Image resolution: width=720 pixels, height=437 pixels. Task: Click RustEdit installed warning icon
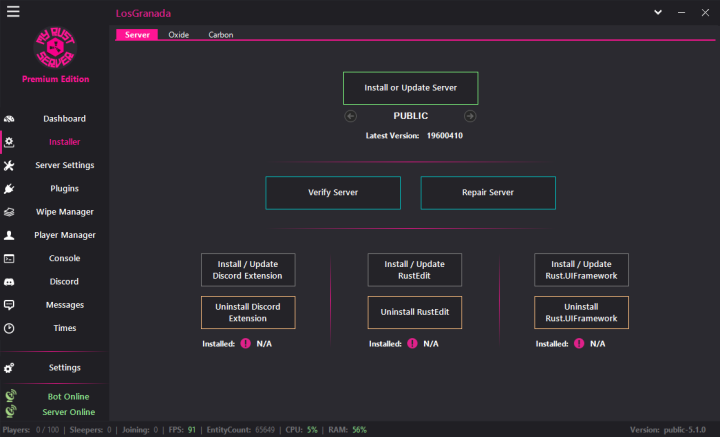(x=412, y=343)
